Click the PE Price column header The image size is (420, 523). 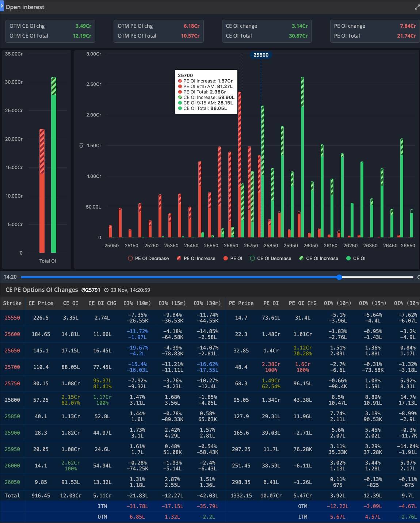(241, 303)
